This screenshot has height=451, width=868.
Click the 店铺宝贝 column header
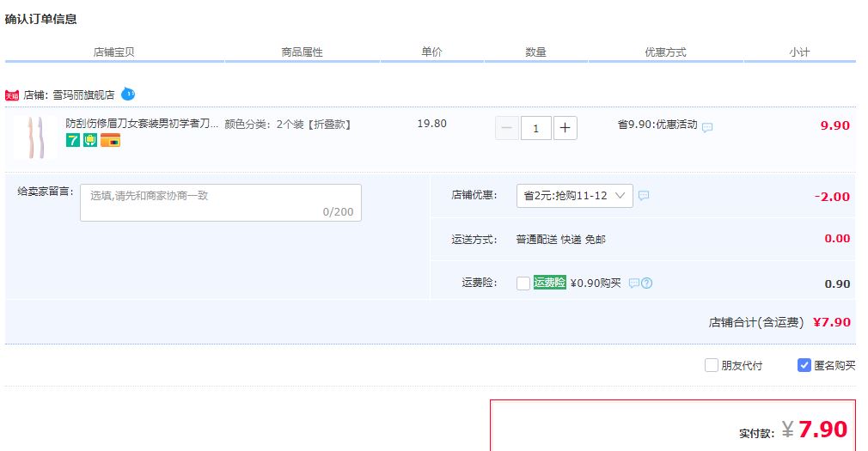click(x=114, y=52)
